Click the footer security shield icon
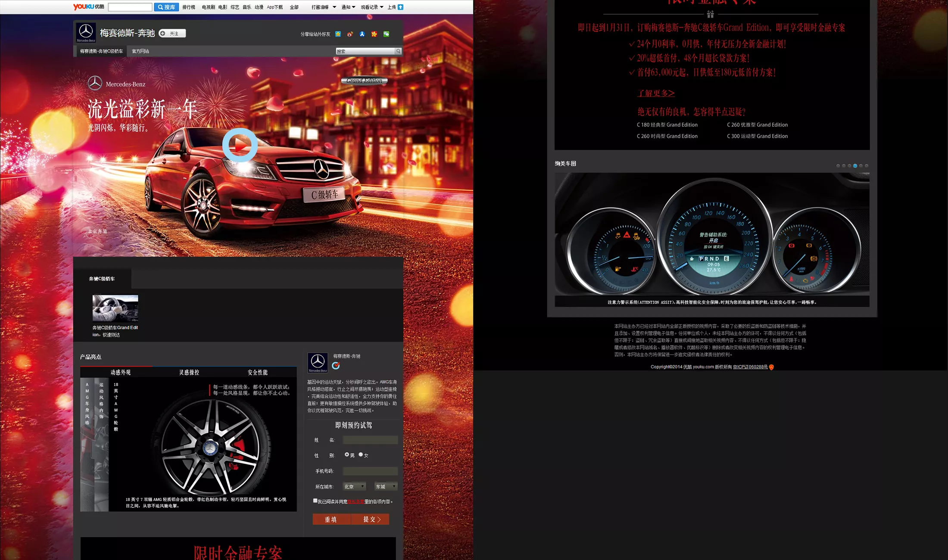This screenshot has height=560, width=948. [771, 367]
